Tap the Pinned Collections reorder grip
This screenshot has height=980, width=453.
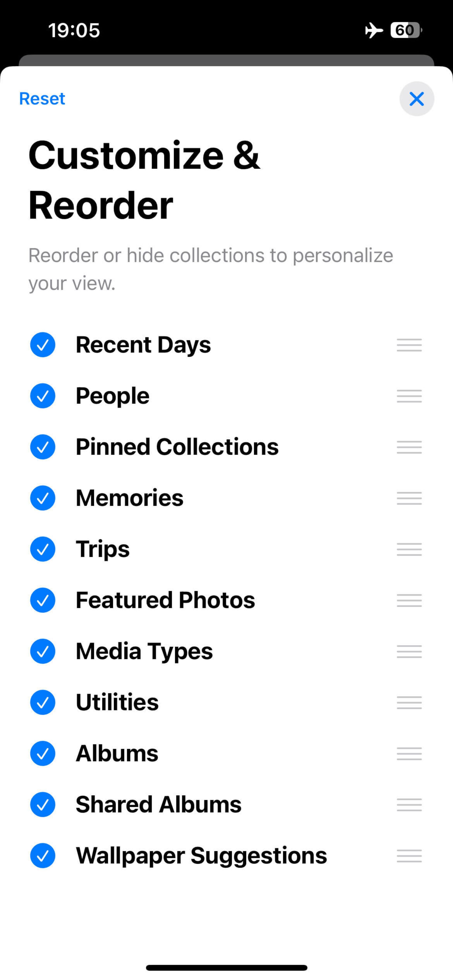(409, 447)
